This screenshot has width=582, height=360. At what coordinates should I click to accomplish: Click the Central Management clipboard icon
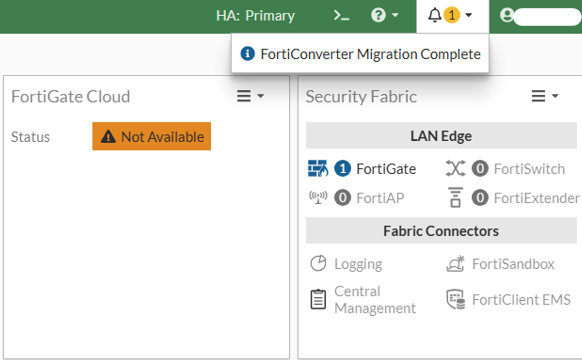(318, 300)
